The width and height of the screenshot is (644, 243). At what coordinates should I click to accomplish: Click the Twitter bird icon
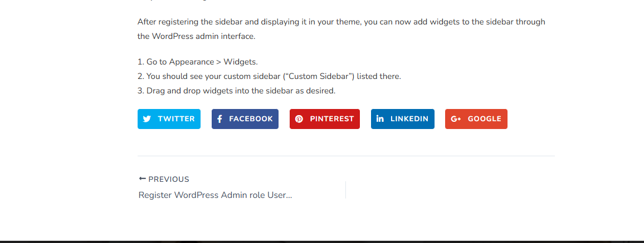[147, 119]
